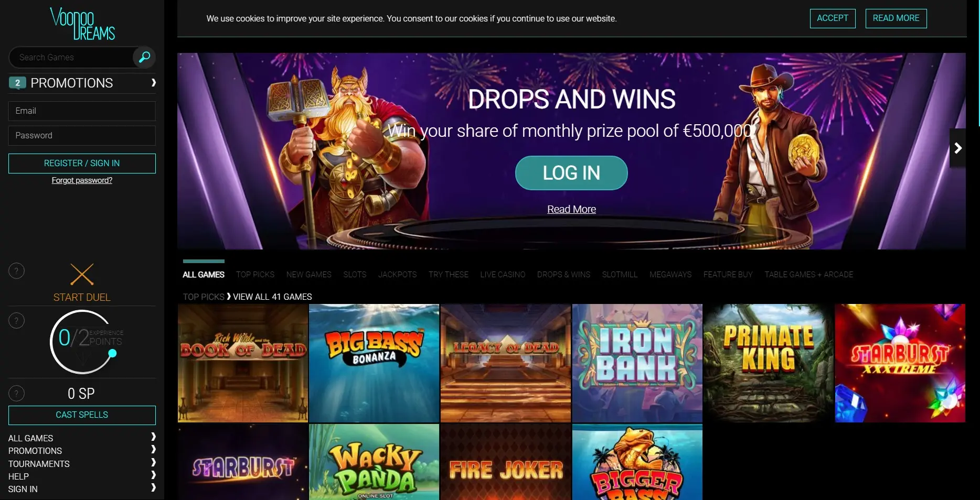Screen dimensions: 980x500
Task: Follow the Forgot password link
Action: [82, 180]
